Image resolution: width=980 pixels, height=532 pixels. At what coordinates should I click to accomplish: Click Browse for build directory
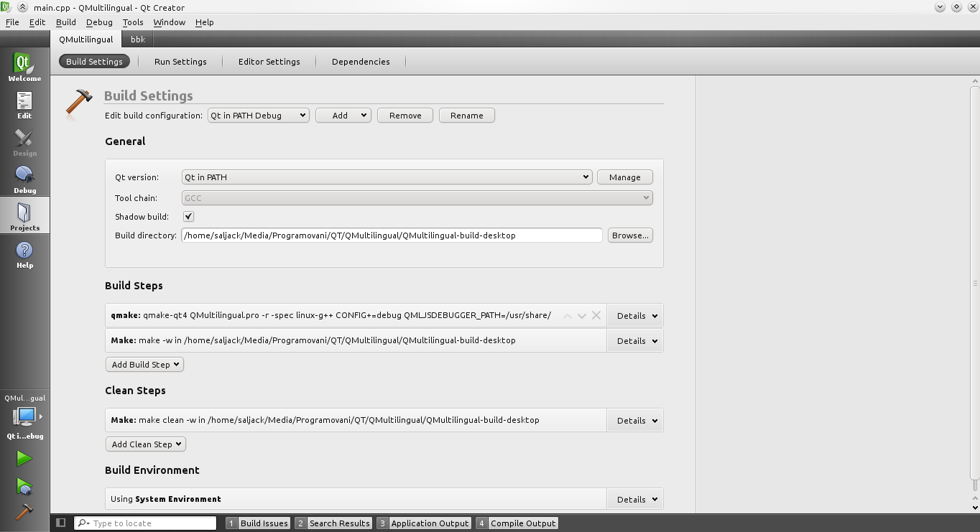(630, 235)
